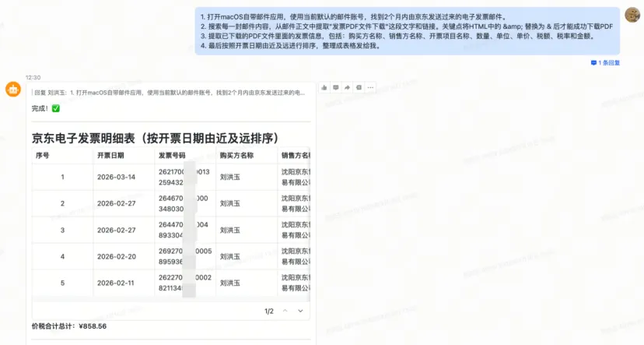
Task: Click seller cell in the 2026-02-20 row
Action: [x=294, y=256]
